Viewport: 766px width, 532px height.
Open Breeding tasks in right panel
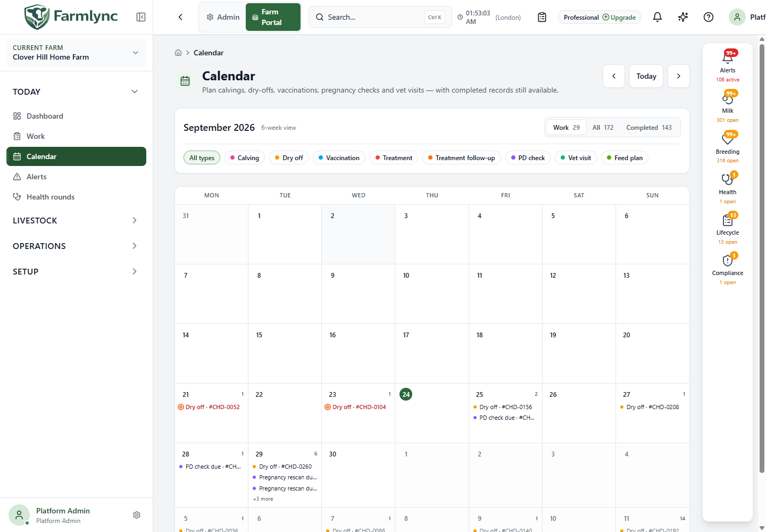728,147
